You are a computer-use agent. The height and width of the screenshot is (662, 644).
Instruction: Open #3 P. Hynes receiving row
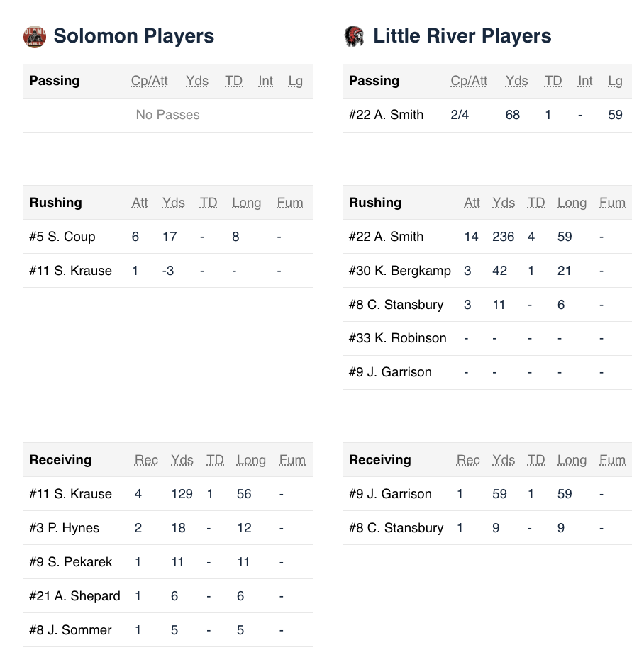(64, 528)
